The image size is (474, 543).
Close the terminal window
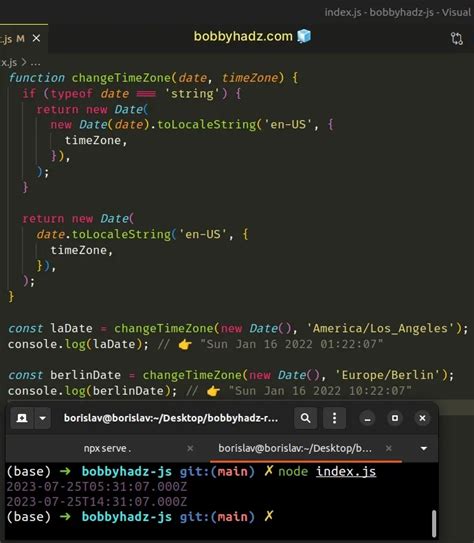tap(422, 418)
